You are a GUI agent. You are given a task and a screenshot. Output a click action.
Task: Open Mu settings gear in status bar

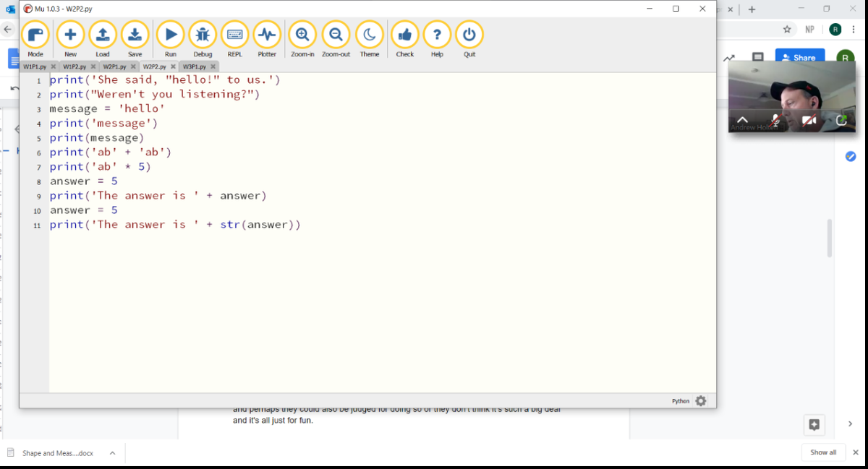[701, 401]
